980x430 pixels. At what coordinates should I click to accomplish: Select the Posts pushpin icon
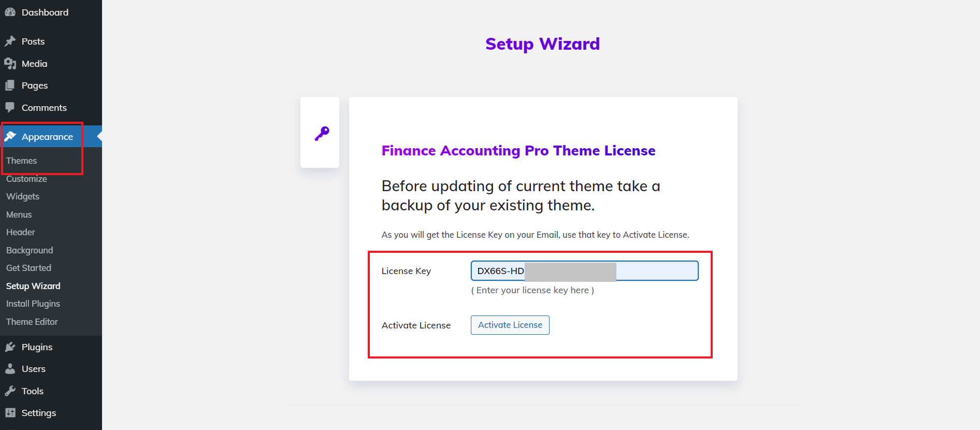coord(11,41)
